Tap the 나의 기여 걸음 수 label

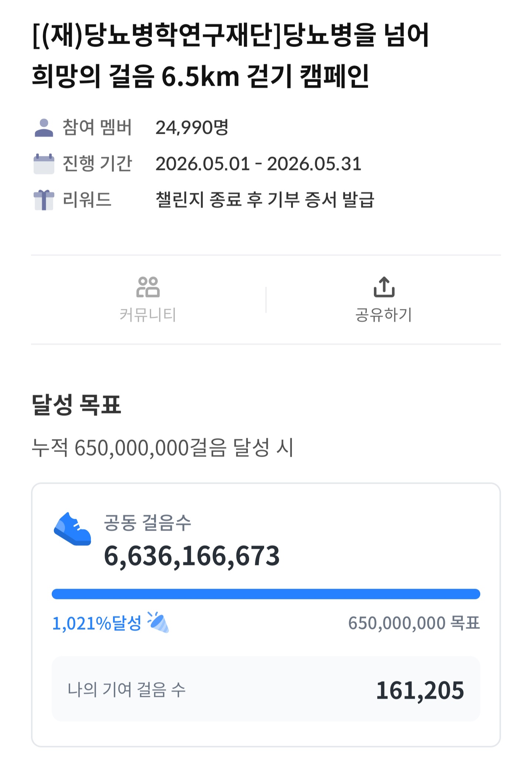(x=127, y=690)
